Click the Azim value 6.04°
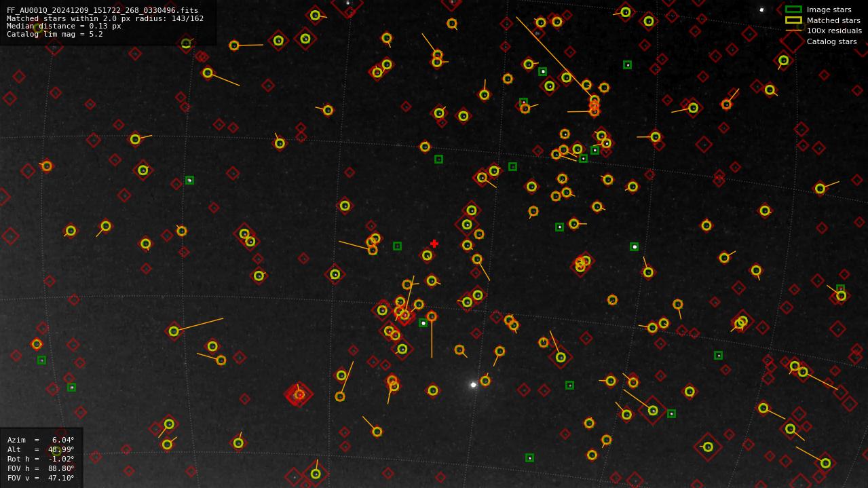The height and width of the screenshot is (488, 868). 63,440
